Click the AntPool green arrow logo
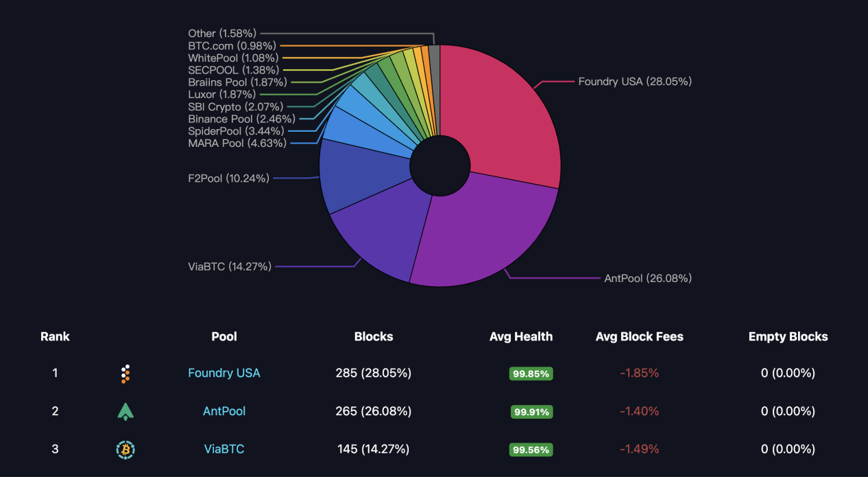This screenshot has width=868, height=477. coord(125,411)
